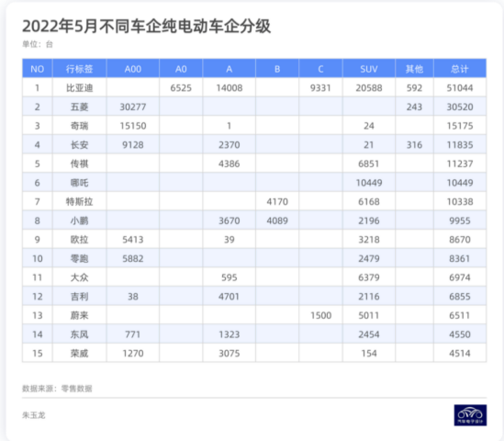Click the 奇瑞 row label
Screen dimensions: 504x441
click(79, 126)
